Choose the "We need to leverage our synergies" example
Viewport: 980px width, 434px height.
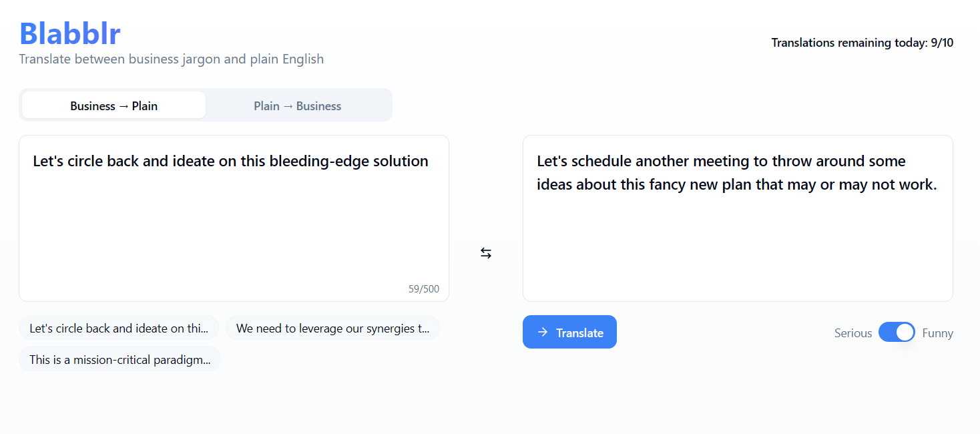pyautogui.click(x=332, y=329)
